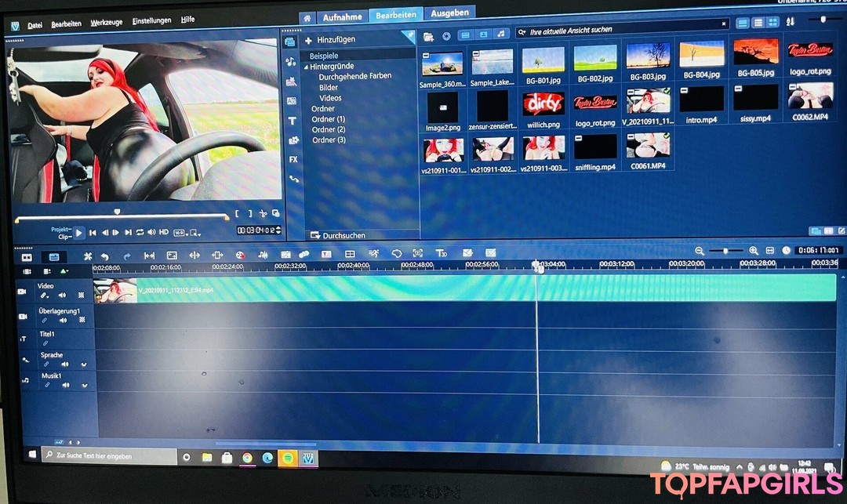847x504 pixels.
Task: Open the 3D title editor icon
Action: (441, 254)
